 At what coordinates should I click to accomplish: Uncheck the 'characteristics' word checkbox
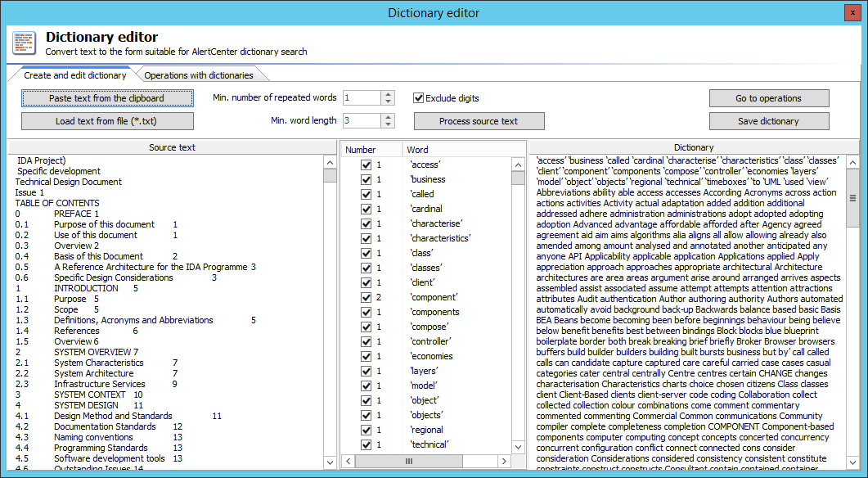coord(366,238)
